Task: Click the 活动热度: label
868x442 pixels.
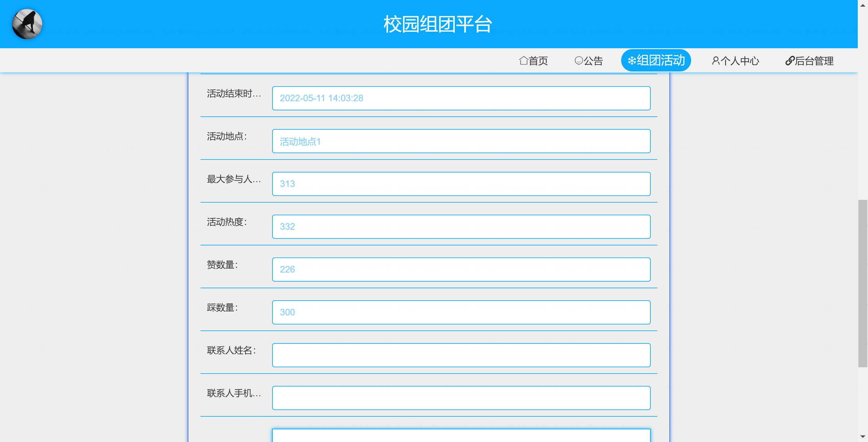Action: [x=227, y=222]
